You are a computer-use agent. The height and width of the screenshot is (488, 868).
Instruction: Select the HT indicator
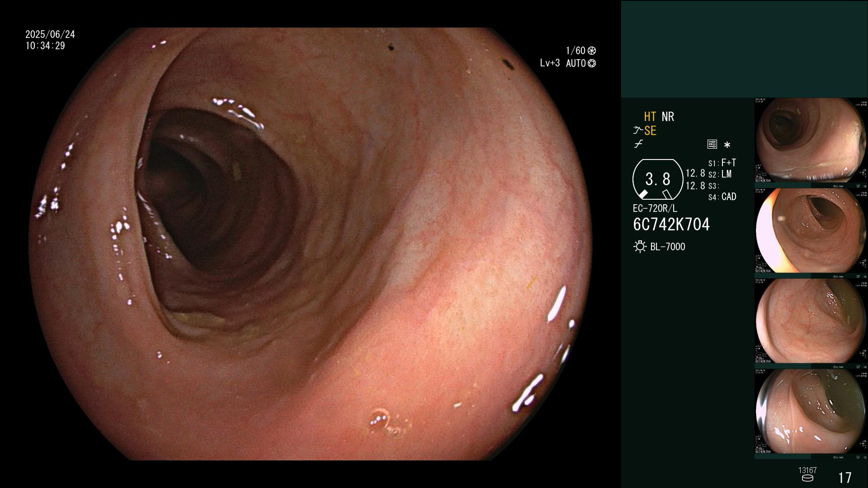point(650,117)
